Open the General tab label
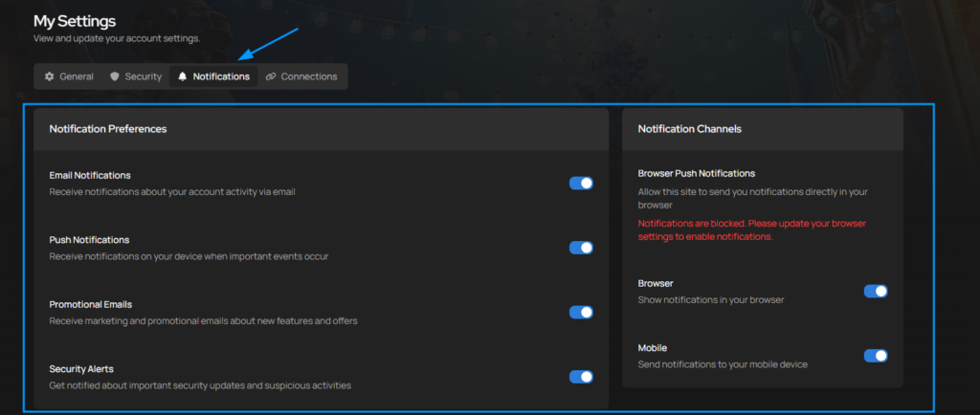 [x=77, y=76]
